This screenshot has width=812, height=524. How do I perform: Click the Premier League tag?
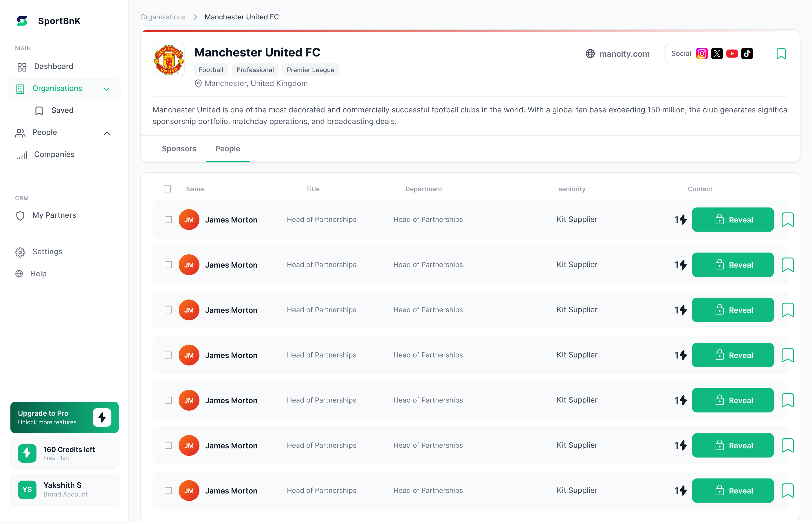310,70
